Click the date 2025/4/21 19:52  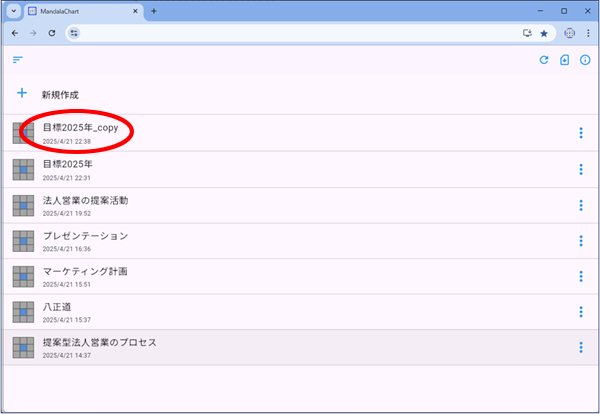pos(67,214)
